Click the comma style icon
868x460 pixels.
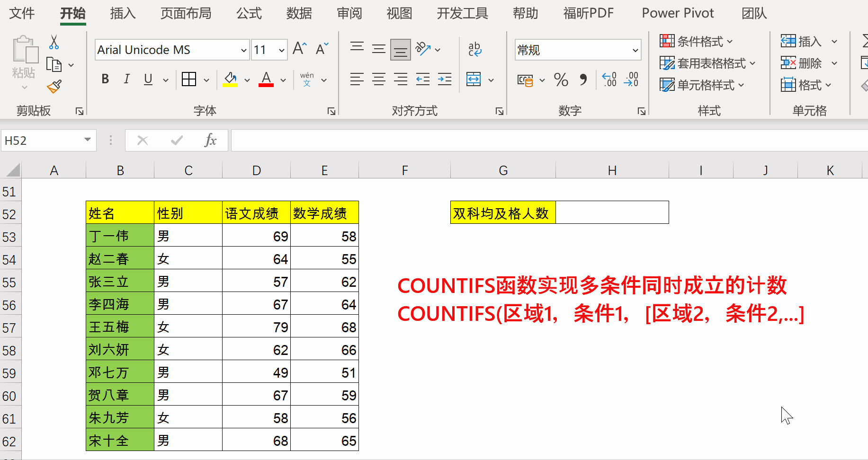tap(583, 80)
